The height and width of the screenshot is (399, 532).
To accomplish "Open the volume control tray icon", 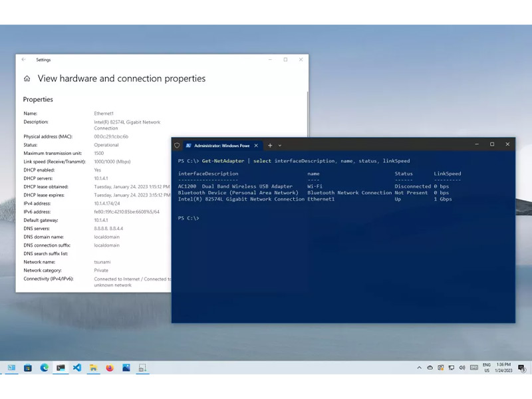I will [x=462, y=368].
